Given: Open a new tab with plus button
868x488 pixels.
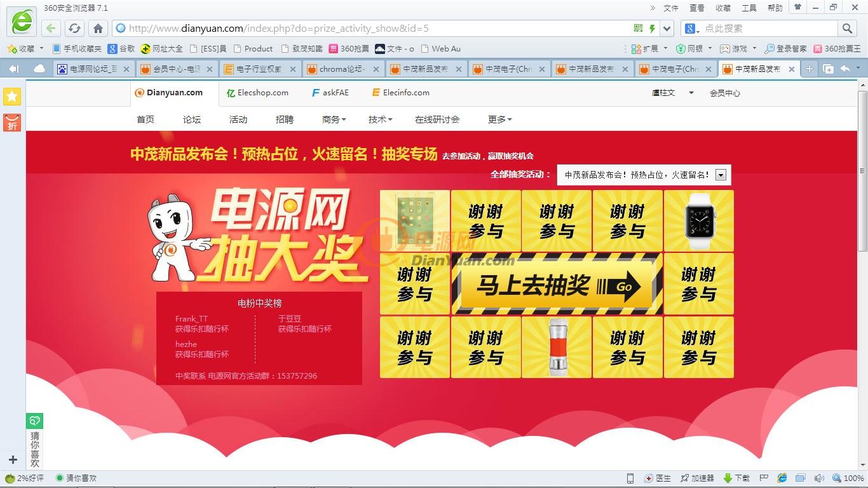Looking at the screenshot, I should pos(809,69).
